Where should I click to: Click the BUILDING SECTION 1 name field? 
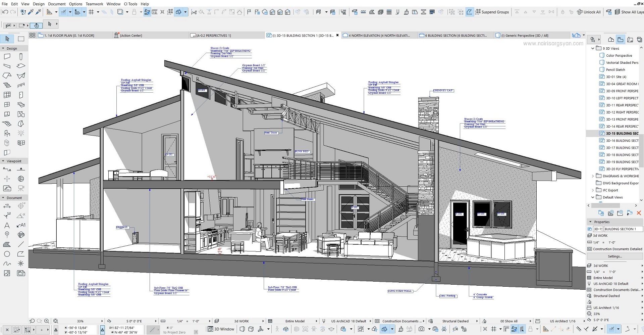(623, 229)
